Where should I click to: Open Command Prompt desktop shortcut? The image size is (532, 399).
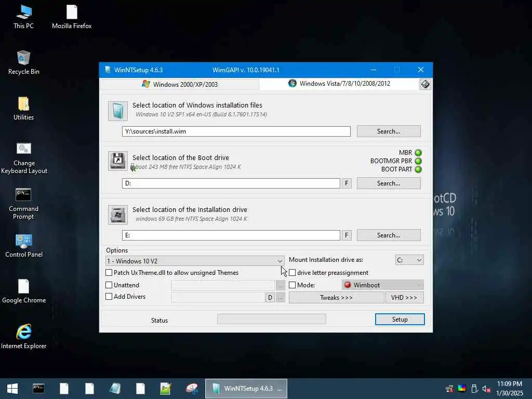(23, 204)
